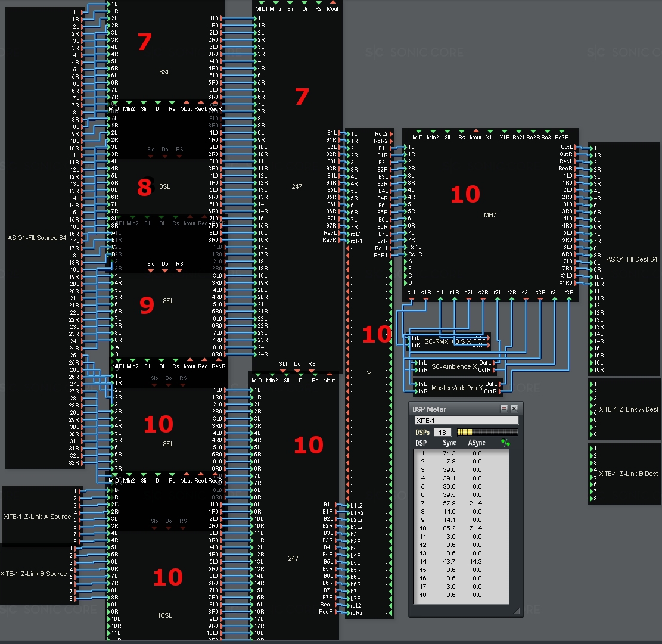Click ASync value 71.4 in DSP Meter
662x644 pixels.
[476, 528]
